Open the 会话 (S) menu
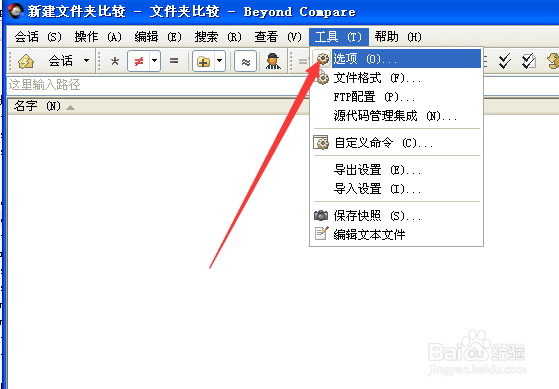The height and width of the screenshot is (389, 559). pyautogui.click(x=38, y=37)
